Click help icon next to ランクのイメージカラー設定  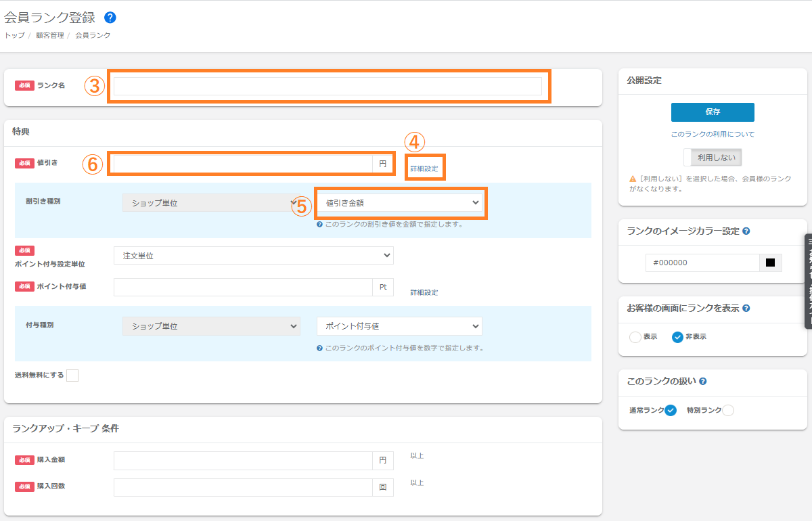coord(746,231)
